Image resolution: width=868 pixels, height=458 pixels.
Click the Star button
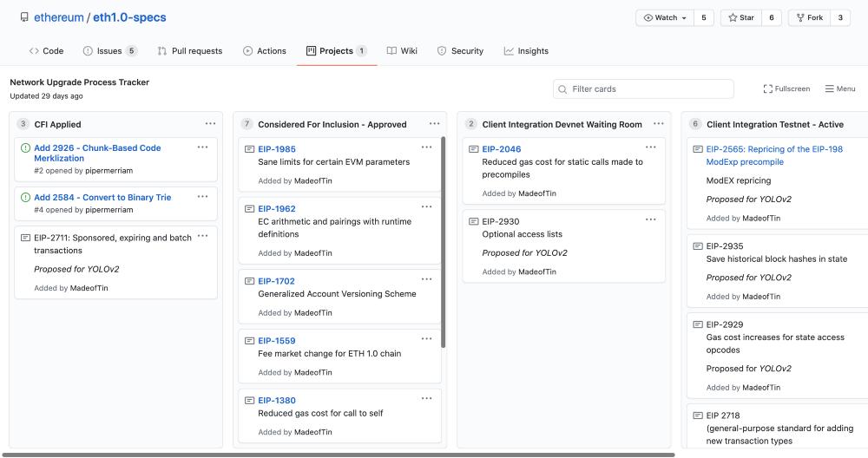tap(740, 17)
